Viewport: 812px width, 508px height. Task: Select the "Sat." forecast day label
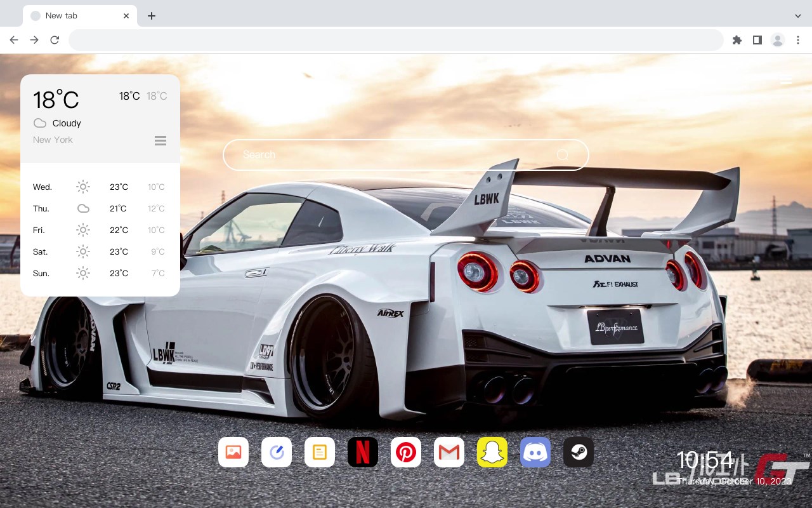[41, 251]
